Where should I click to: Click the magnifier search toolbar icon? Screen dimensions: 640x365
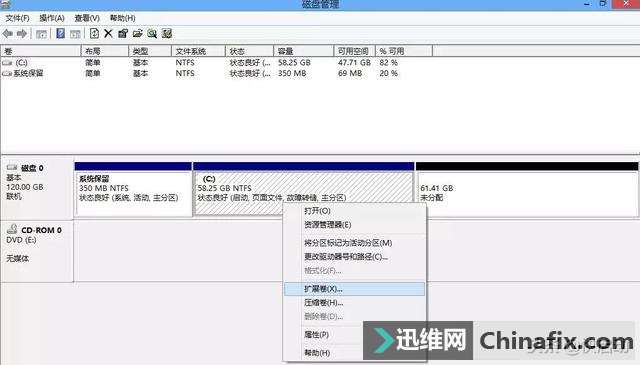[x=152, y=33]
